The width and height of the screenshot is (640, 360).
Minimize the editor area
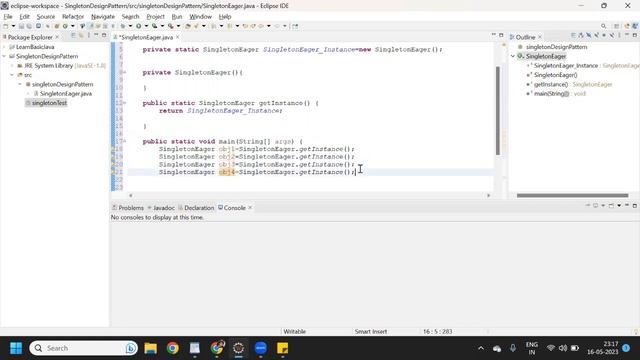(x=493, y=35)
